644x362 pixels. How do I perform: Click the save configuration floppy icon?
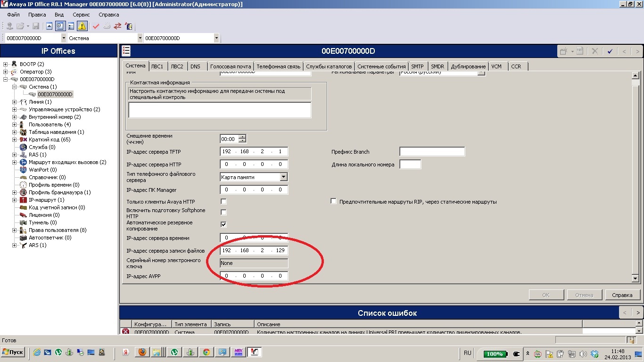[x=36, y=26]
